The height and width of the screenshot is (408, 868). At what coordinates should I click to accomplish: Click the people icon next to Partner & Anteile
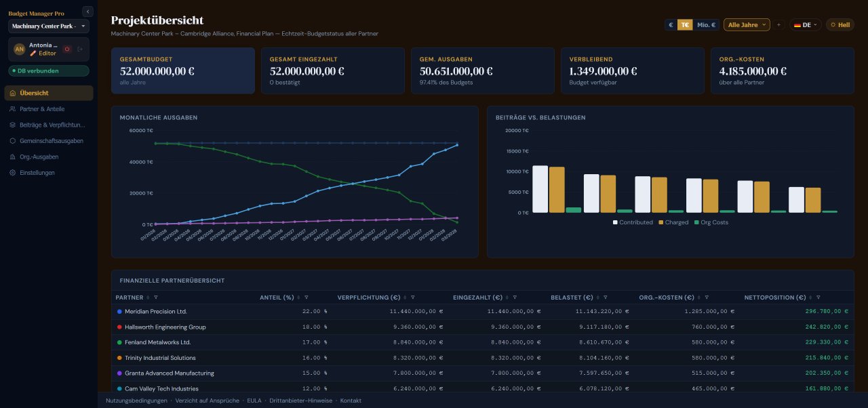tap(13, 108)
